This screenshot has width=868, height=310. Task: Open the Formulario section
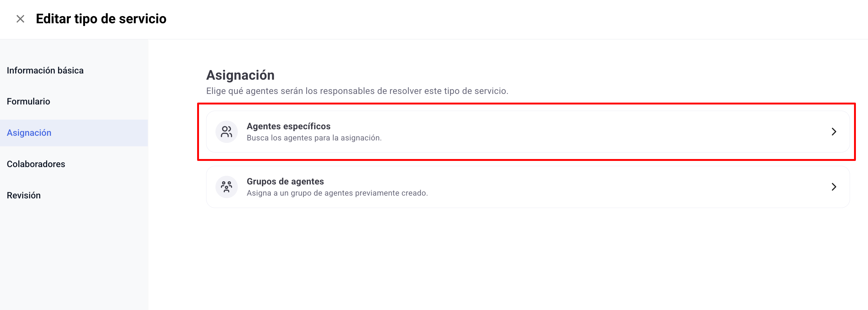coord(28,101)
